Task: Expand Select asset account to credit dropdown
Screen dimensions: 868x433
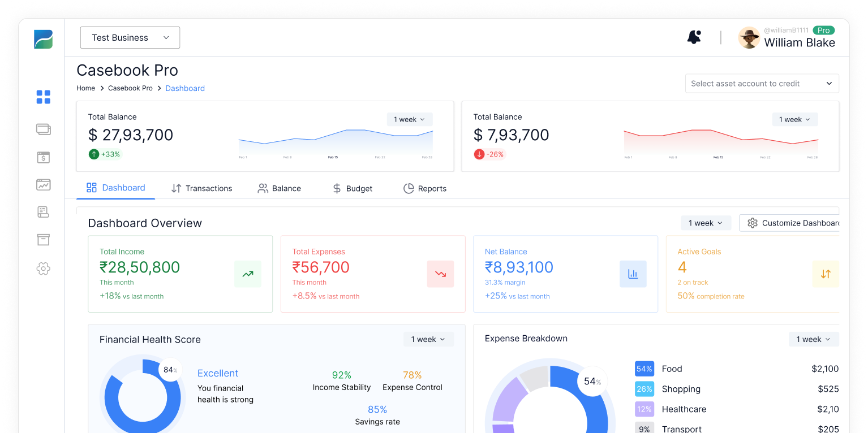Action: [762, 84]
